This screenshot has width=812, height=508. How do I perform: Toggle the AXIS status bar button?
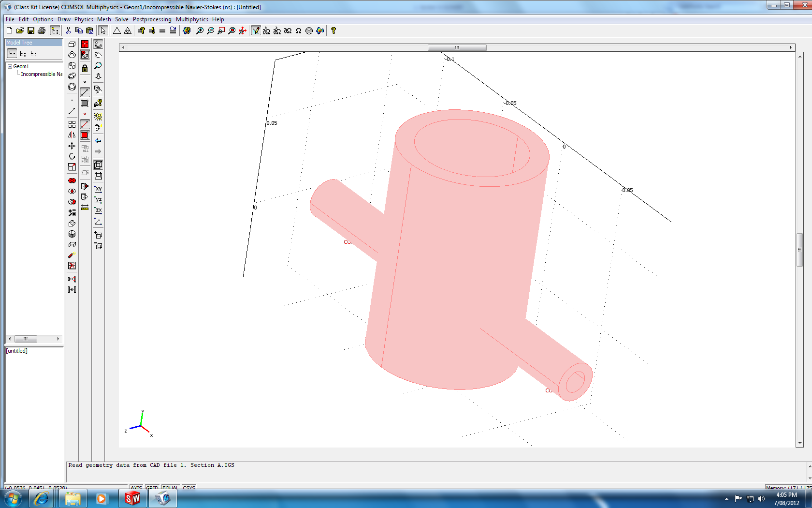pyautogui.click(x=136, y=488)
